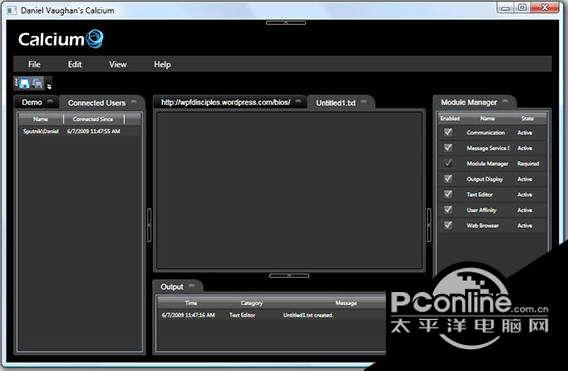This screenshot has width=568, height=371.
Task: Sort Output by the Category column header
Action: (252, 303)
